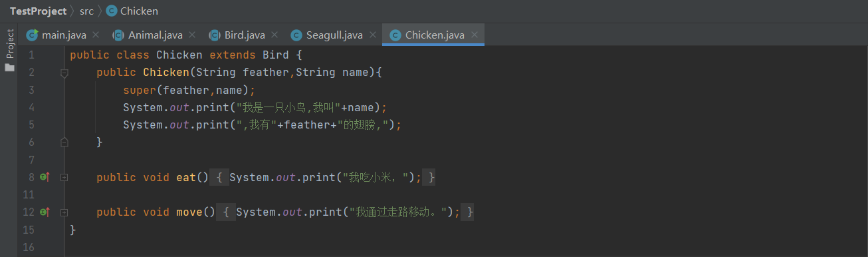Screen dimensions: 868x257
Task: Collapse the Chicken constructor fold marker on line 2
Action: tap(64, 73)
